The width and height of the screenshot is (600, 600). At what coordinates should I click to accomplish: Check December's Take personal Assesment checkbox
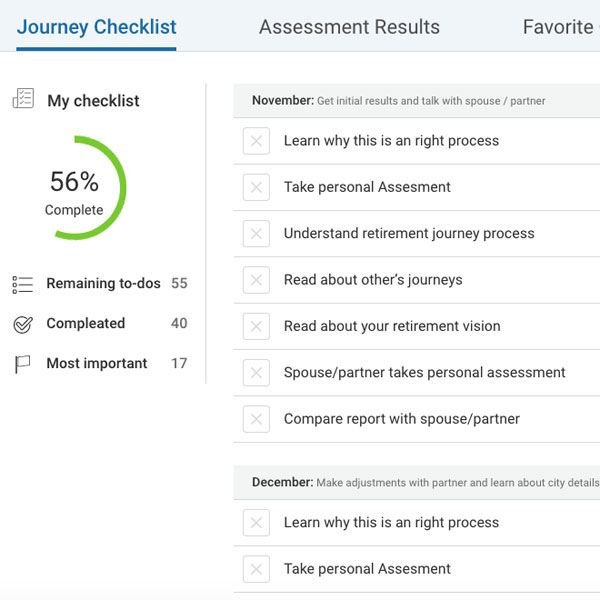256,569
